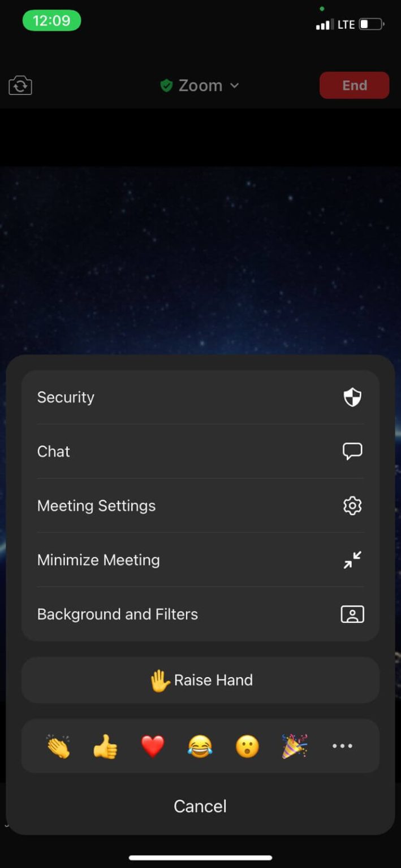
Task: Open Meeting Settings from the menu
Action: coord(96,506)
